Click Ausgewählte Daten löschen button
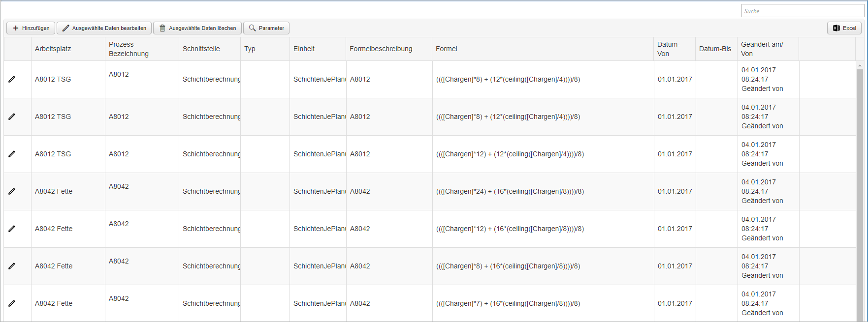 point(197,28)
